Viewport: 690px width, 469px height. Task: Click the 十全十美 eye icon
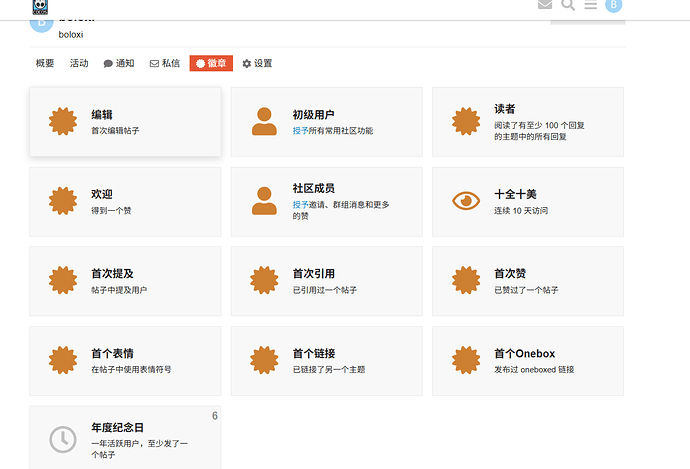[x=466, y=201]
